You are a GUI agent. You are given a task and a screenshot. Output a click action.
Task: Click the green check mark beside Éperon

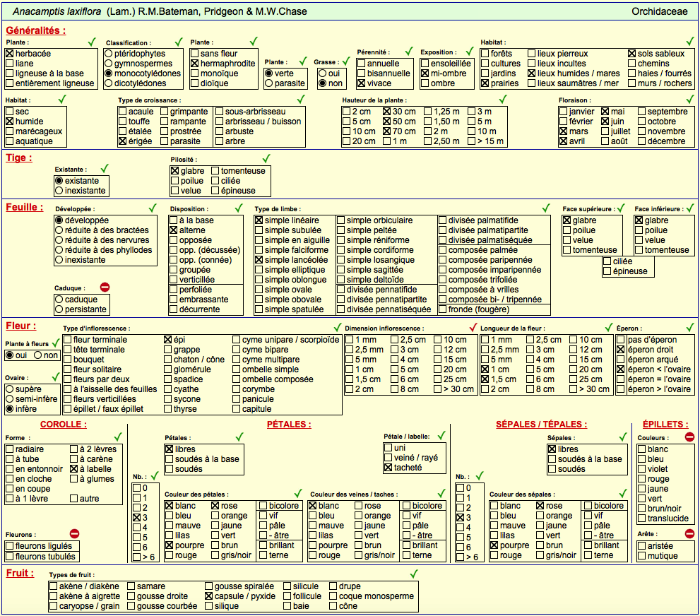(x=690, y=327)
